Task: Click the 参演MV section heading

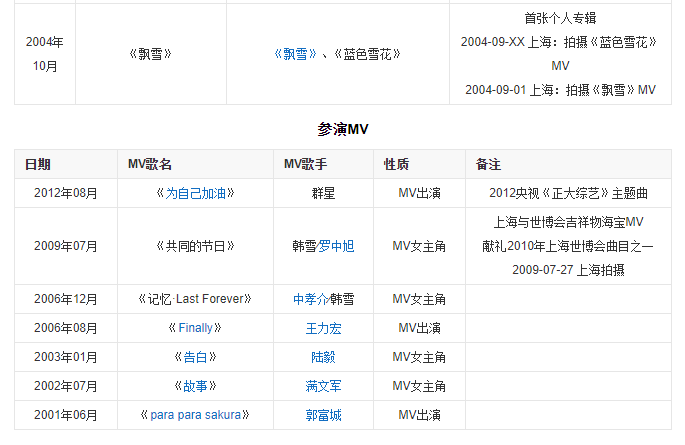Action: tap(343, 129)
